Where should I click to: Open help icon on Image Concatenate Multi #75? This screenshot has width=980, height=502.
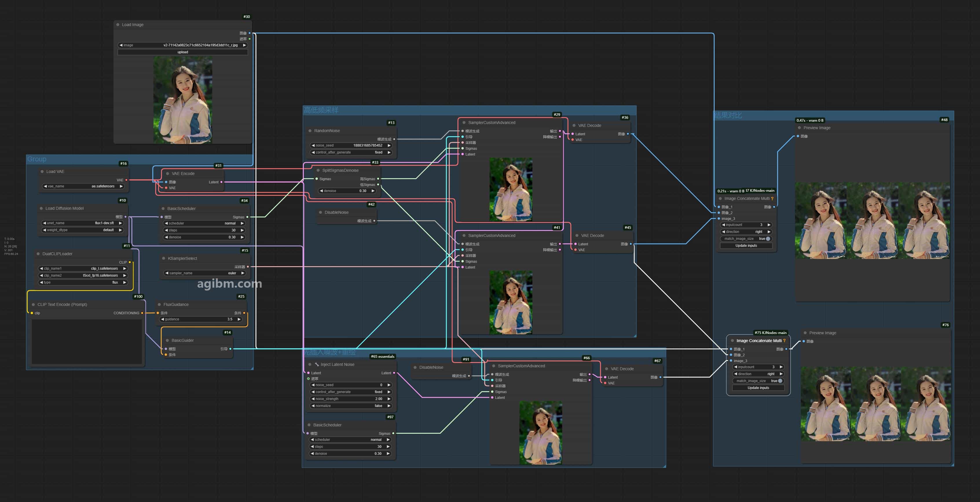(785, 341)
